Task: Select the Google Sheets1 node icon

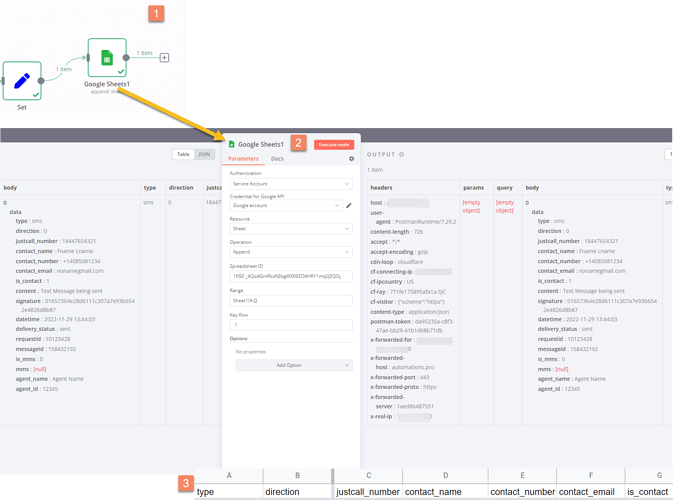Action: pos(107,58)
